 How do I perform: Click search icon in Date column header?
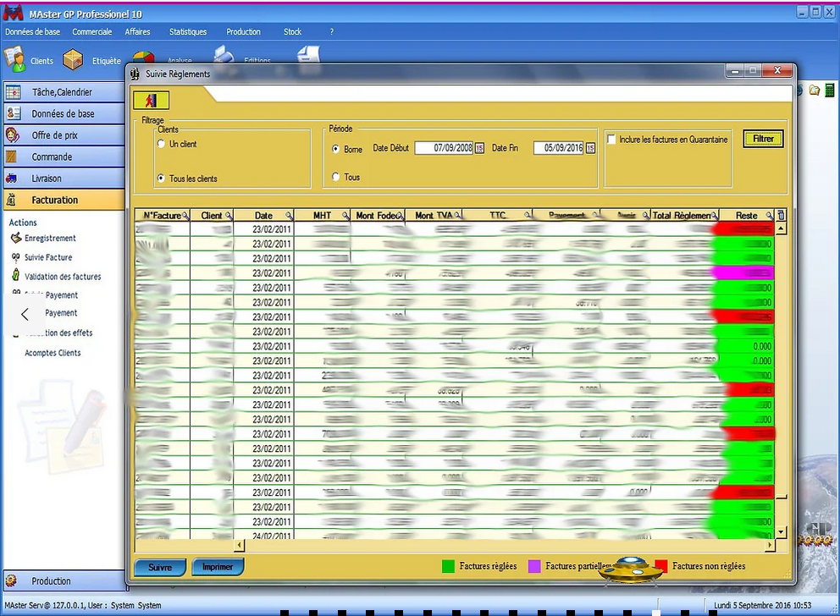coord(289,216)
